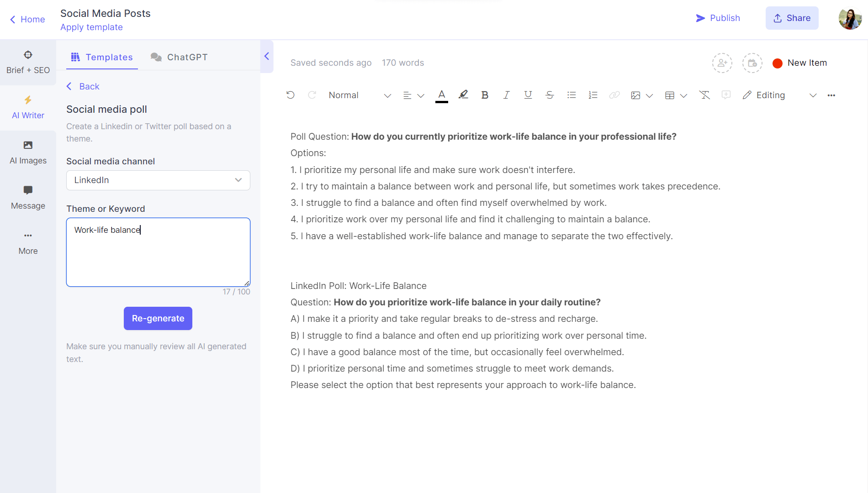Toggle strikethrough formatting
868x493 pixels.
(550, 95)
